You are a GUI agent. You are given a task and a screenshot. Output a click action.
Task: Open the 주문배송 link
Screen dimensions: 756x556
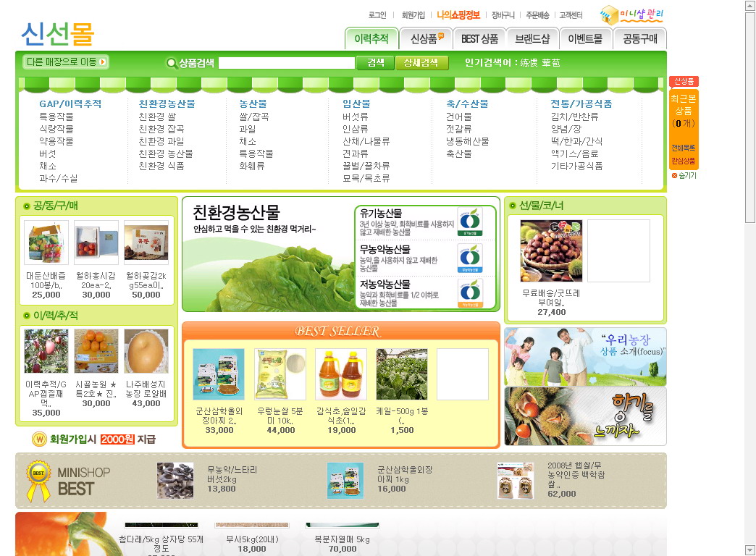coord(537,15)
